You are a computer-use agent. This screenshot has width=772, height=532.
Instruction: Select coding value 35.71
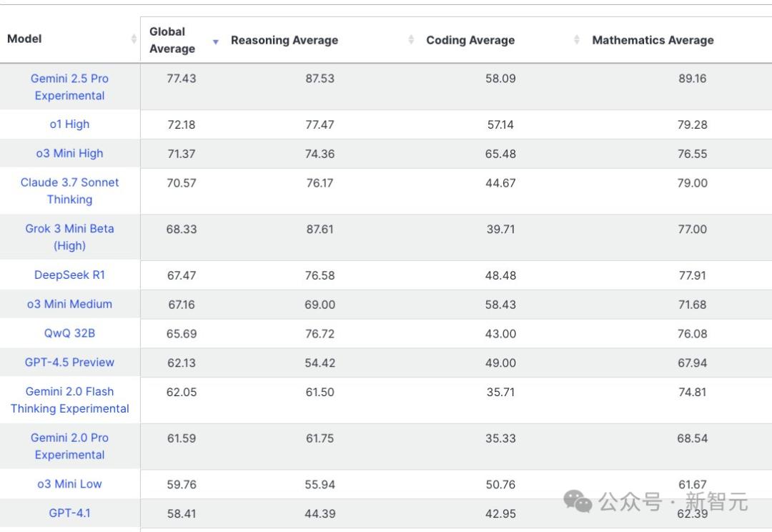click(500, 392)
